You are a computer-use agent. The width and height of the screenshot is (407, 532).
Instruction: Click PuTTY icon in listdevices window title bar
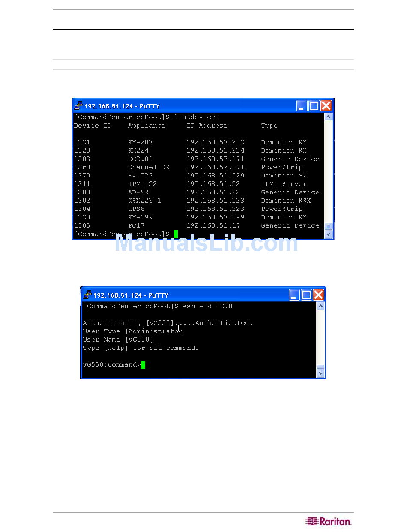tap(78, 106)
